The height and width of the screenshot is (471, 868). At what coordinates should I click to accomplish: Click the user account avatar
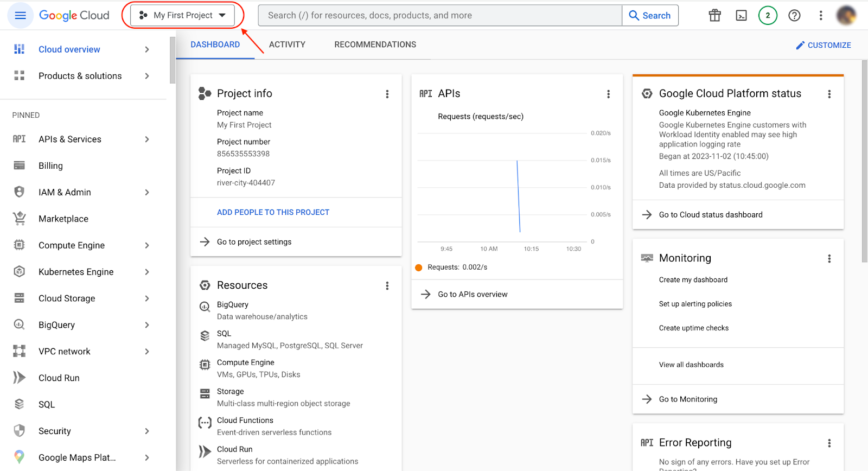pos(846,16)
